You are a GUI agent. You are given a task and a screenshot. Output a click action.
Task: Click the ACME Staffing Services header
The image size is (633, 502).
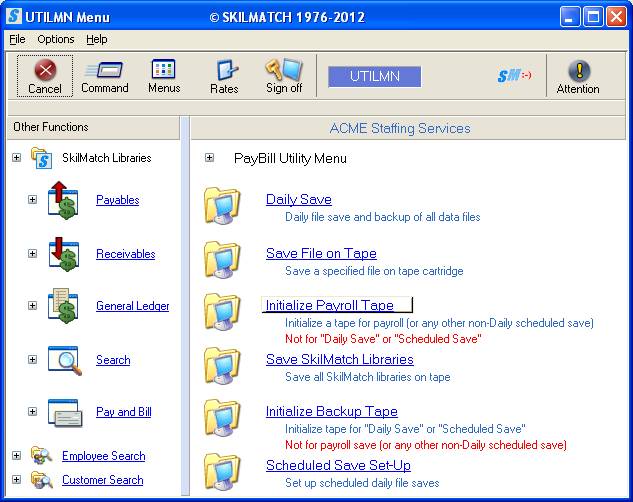click(x=400, y=128)
